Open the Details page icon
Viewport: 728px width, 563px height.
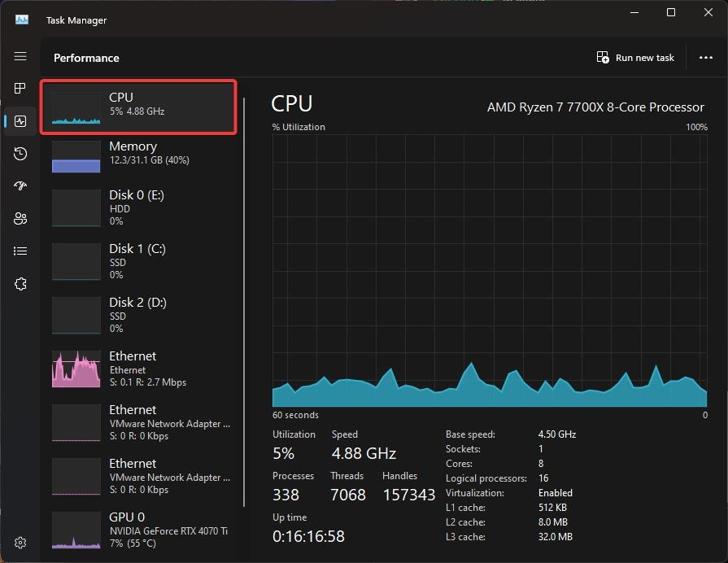coord(20,251)
